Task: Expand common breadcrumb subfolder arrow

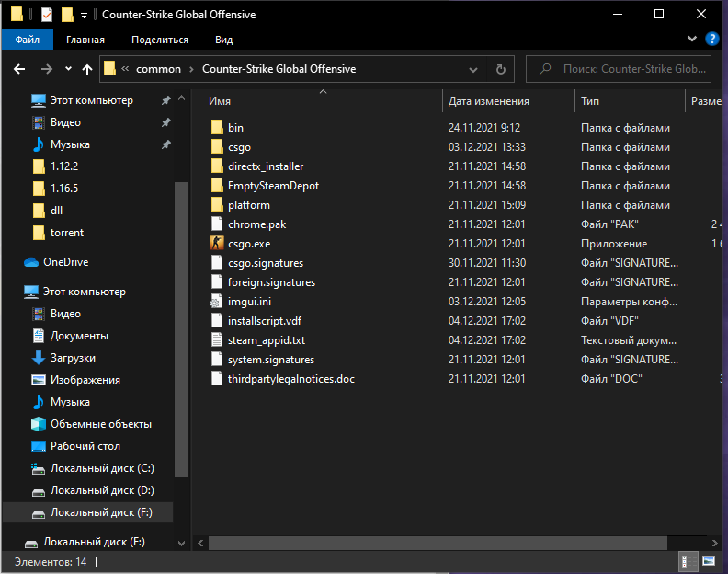Action: point(191,69)
